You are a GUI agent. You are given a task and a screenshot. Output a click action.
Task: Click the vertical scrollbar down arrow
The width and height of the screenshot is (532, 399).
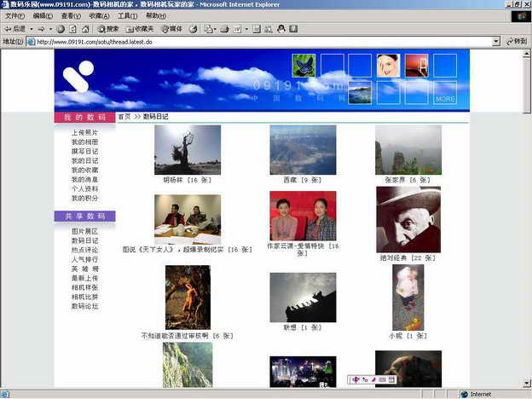point(526,383)
